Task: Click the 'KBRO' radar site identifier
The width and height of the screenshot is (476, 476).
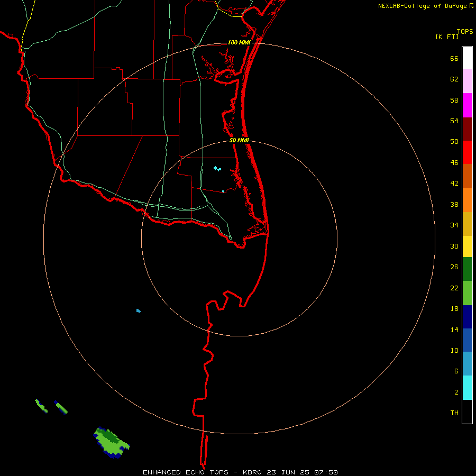Action: click(x=253, y=472)
